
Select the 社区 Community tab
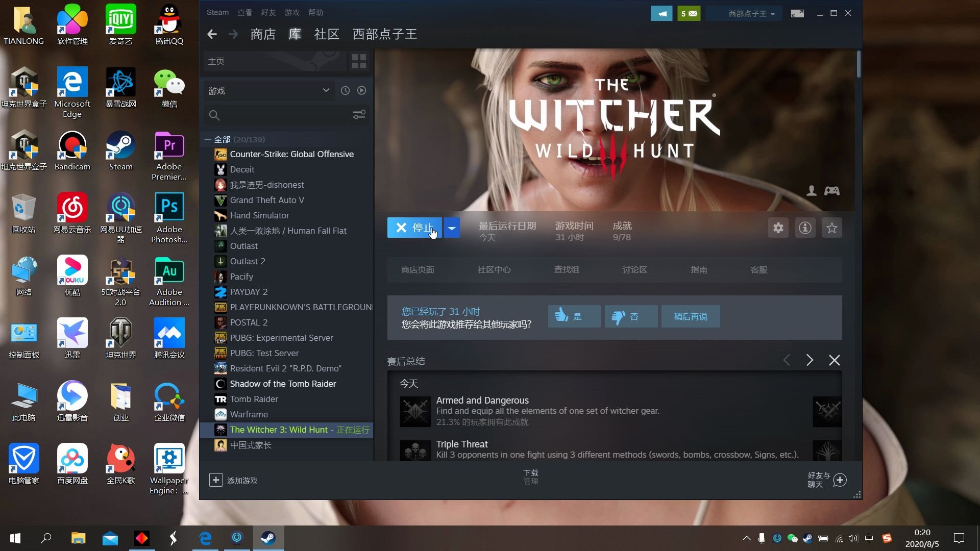325,34
